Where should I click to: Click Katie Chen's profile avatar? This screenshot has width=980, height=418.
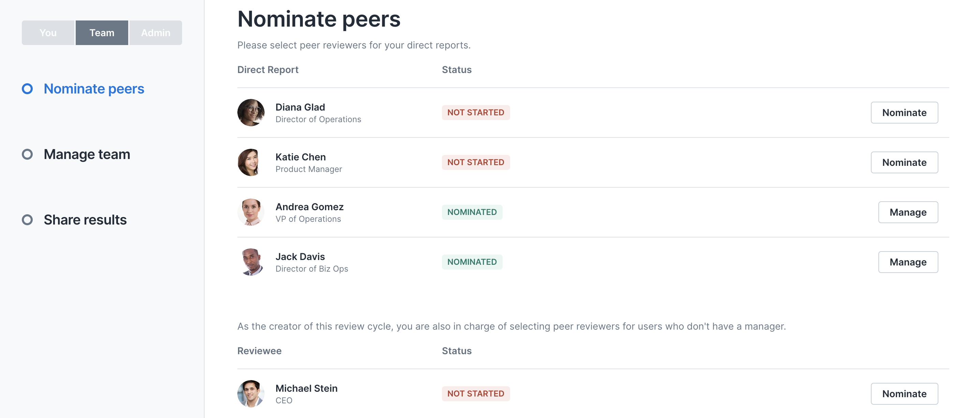coord(251,162)
